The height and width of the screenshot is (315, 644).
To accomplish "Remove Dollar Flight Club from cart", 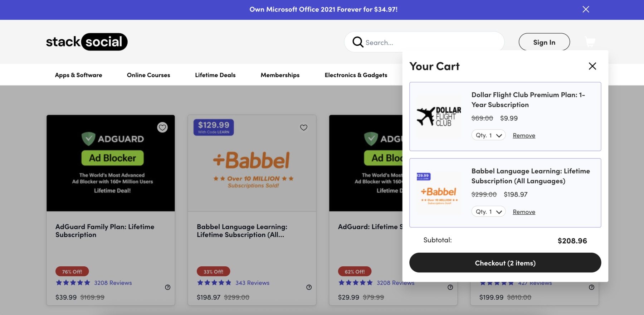I will coord(524,135).
